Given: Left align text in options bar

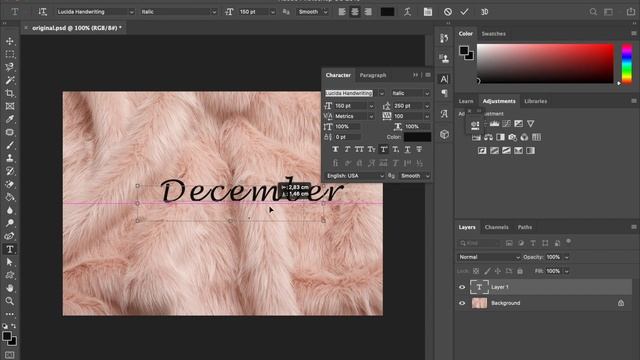Looking at the screenshot, I should [342, 12].
